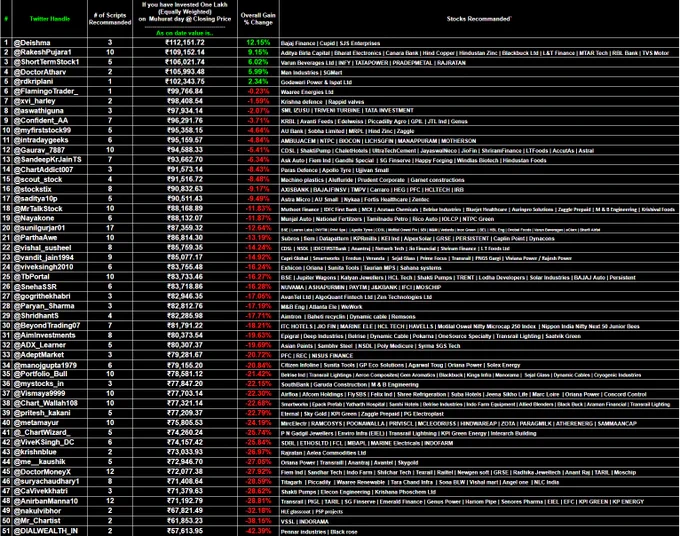Click the @vandit_jain1994 handle
Image resolution: width=680 pixels, height=536 pixels.
(x=44, y=257)
